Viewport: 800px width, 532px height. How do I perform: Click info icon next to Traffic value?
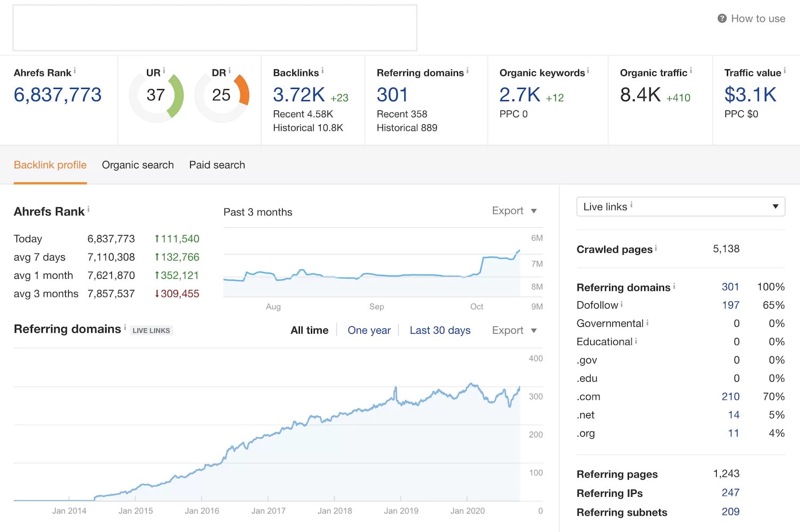tap(785, 70)
